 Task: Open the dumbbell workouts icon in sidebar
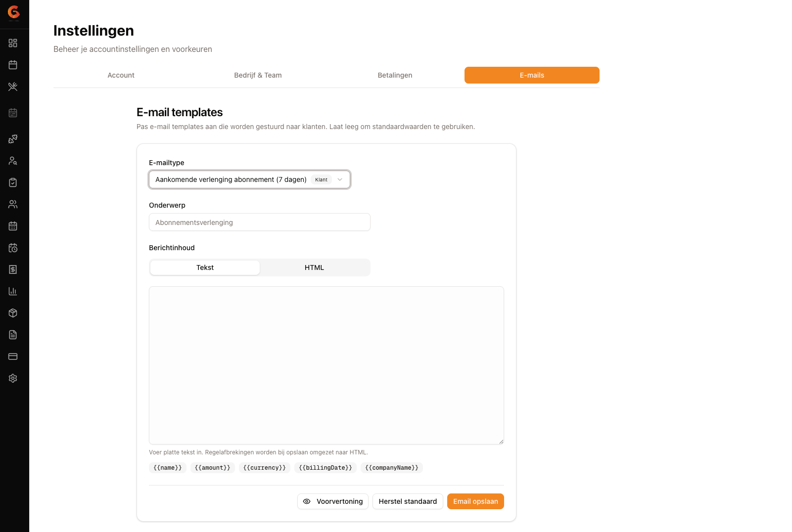click(13, 139)
